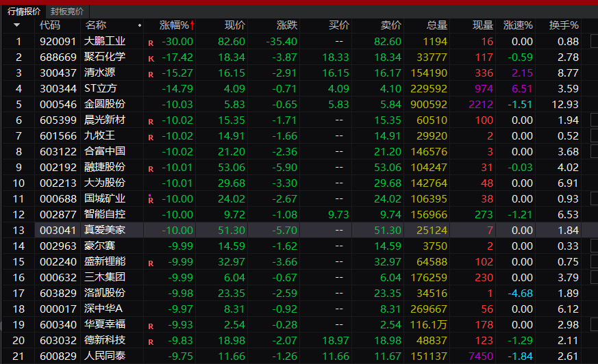Select stock name 晨光新材
This screenshot has height=364, width=598.
coord(105,120)
